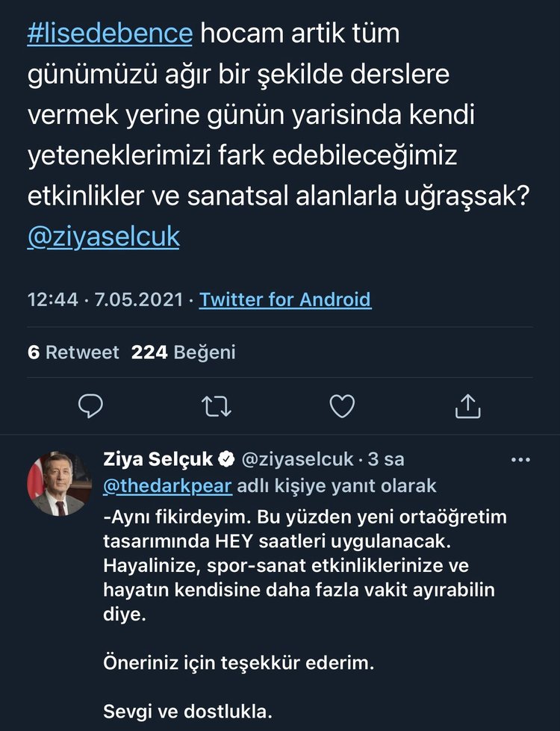This screenshot has width=560, height=731.
Task: Share the tweet via share icon
Action: (x=467, y=406)
